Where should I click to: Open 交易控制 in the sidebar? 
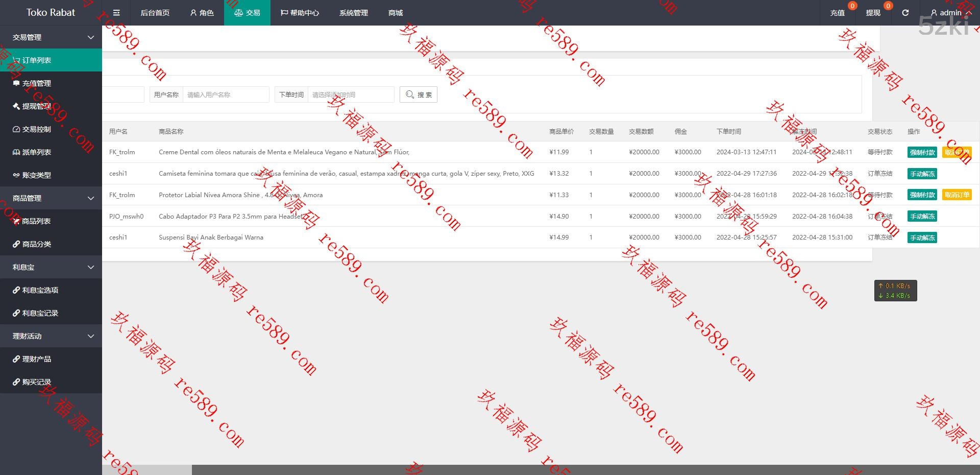click(x=36, y=129)
